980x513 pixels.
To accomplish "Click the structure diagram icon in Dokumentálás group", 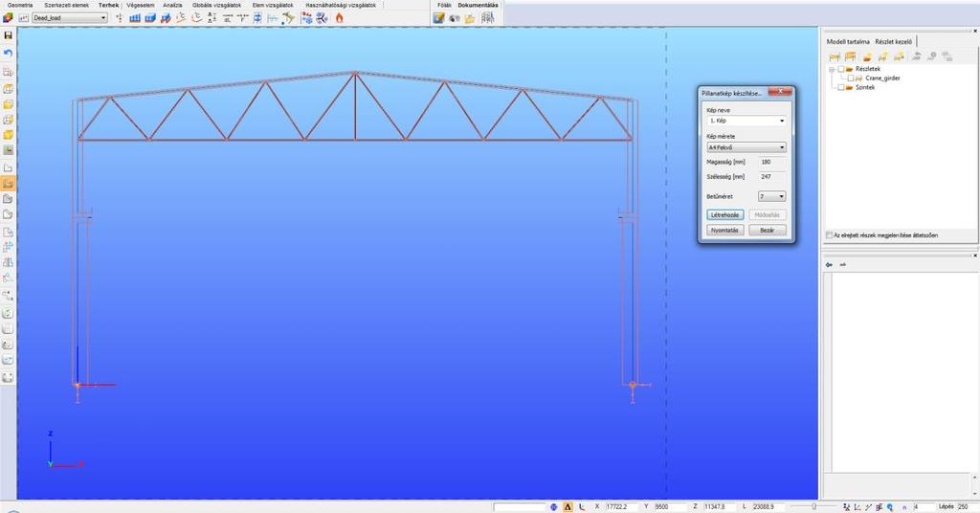I will click(487, 18).
